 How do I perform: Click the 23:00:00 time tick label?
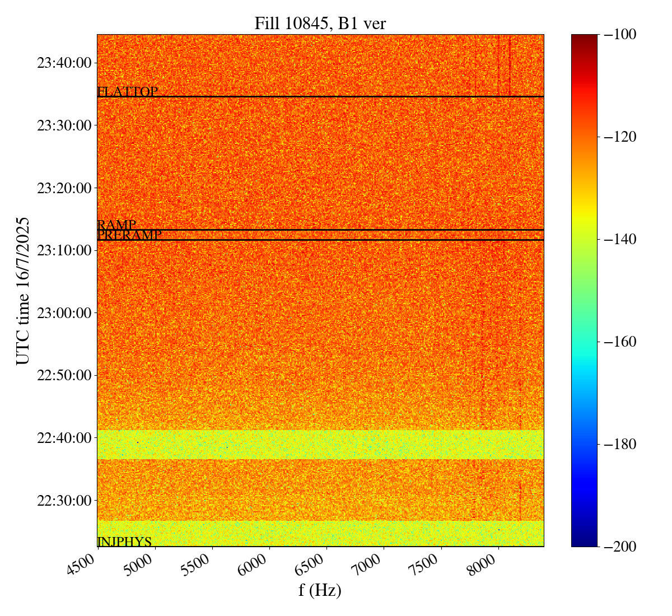pyautogui.click(x=64, y=312)
